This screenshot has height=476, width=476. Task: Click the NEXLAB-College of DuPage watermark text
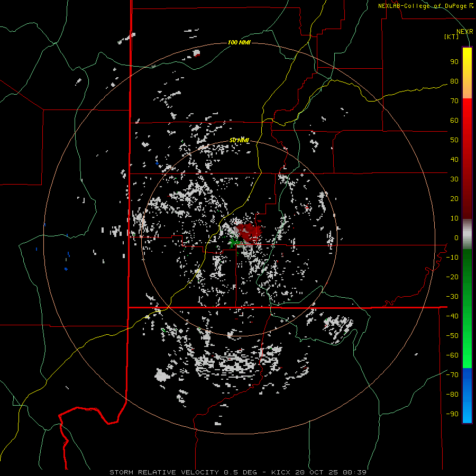click(425, 6)
